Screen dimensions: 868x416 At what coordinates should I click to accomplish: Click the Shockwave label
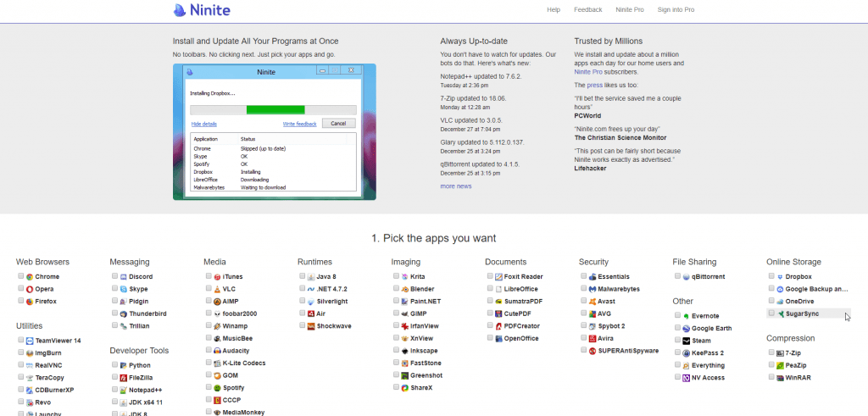[334, 326]
